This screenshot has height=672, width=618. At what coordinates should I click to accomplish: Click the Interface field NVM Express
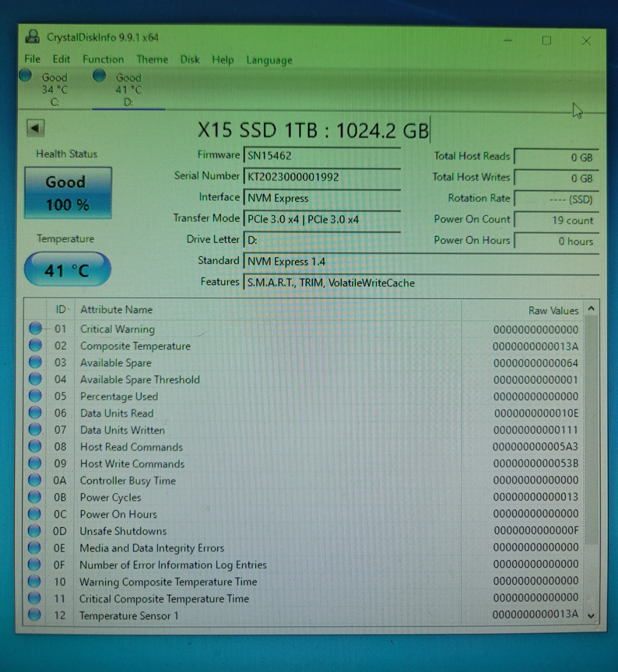(x=322, y=198)
